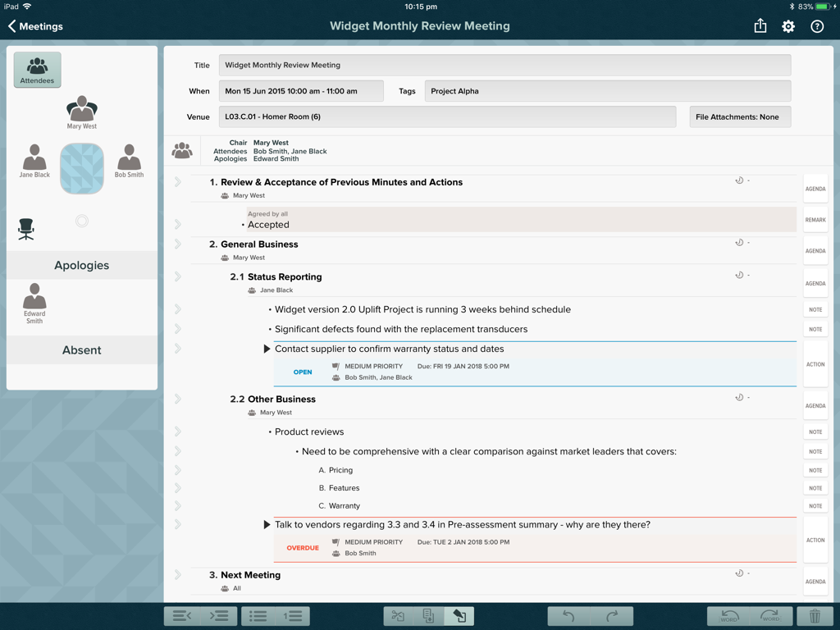The width and height of the screenshot is (840, 630).
Task: Toggle the numbered list formatting
Action: click(294, 615)
